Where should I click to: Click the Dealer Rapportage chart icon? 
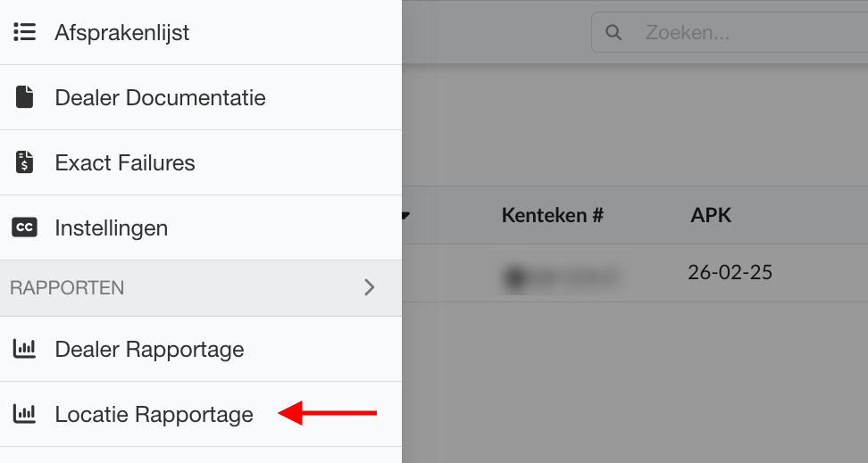click(x=24, y=349)
